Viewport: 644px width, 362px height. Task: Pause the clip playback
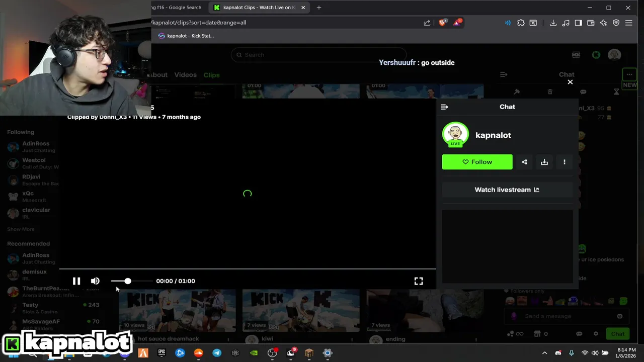tap(76, 281)
